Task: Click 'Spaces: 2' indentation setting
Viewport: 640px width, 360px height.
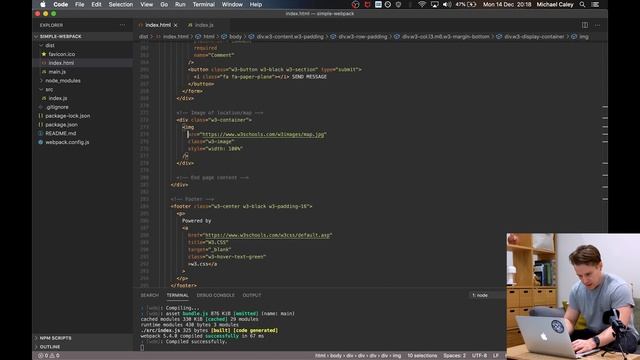Action: [x=454, y=356]
